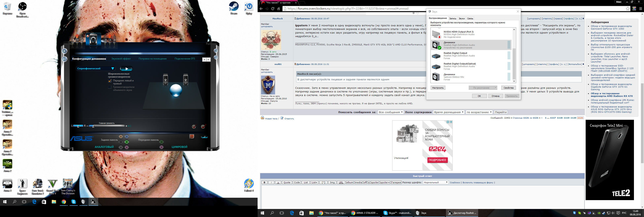Viewport: 644px width, 217px height.
Task: Click the left front speaker in the room view
Action: pos(165,80)
